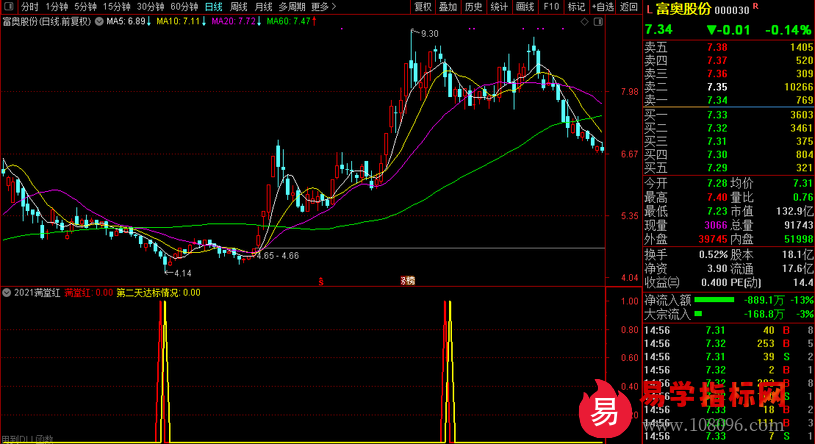Click the 卖四 7.37 ask row

729,60
